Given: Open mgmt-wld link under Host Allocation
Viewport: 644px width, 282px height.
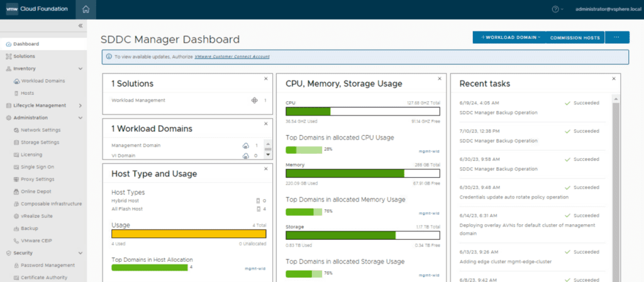Looking at the screenshot, I should (x=255, y=268).
